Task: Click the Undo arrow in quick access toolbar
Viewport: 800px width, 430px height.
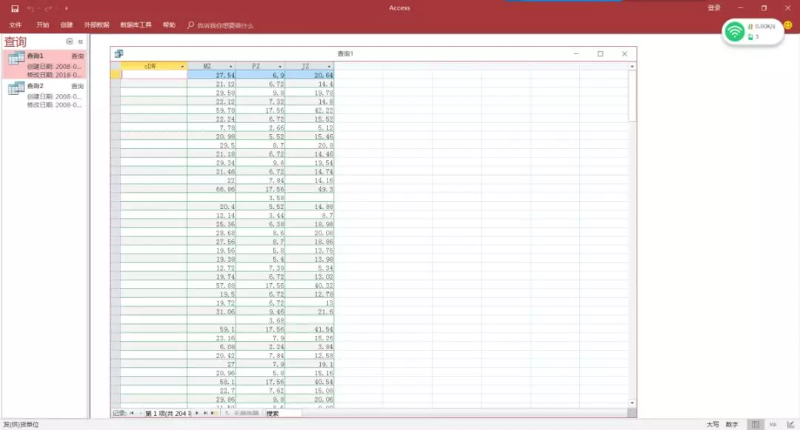Action: 31,9
